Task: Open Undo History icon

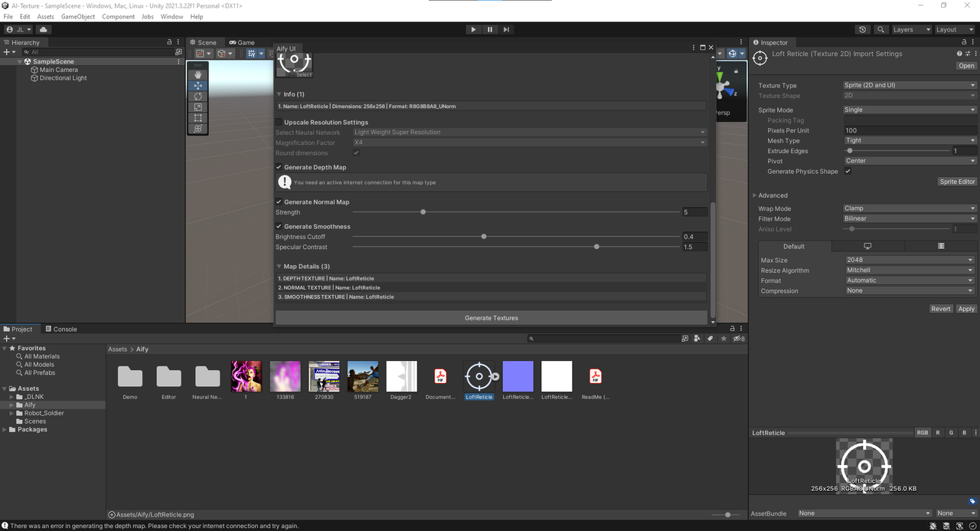Action: (863, 29)
